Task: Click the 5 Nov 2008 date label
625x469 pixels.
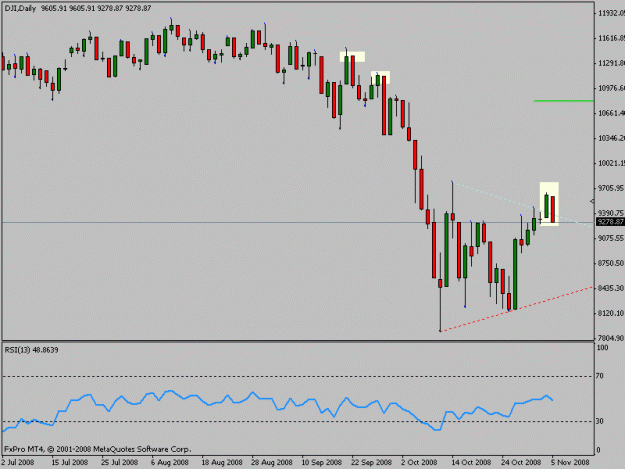Action: pyautogui.click(x=570, y=462)
